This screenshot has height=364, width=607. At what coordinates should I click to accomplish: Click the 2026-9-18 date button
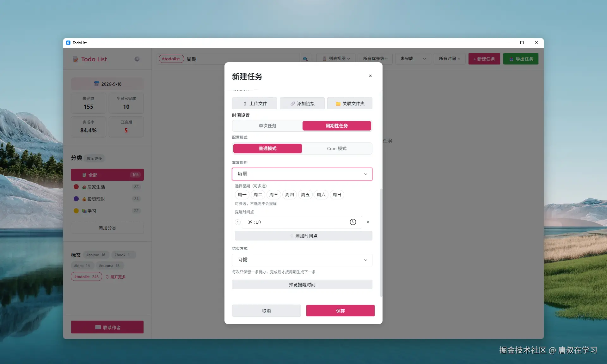pos(107,84)
